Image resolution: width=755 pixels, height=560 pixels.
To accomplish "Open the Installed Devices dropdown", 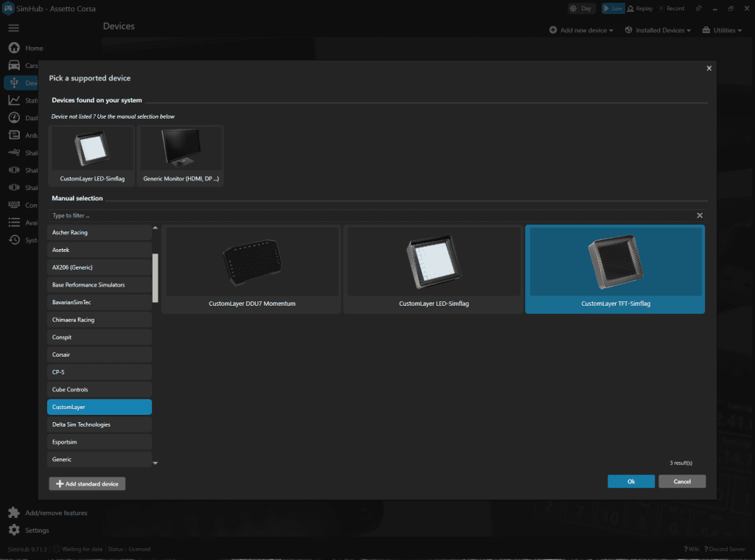I will tap(658, 30).
